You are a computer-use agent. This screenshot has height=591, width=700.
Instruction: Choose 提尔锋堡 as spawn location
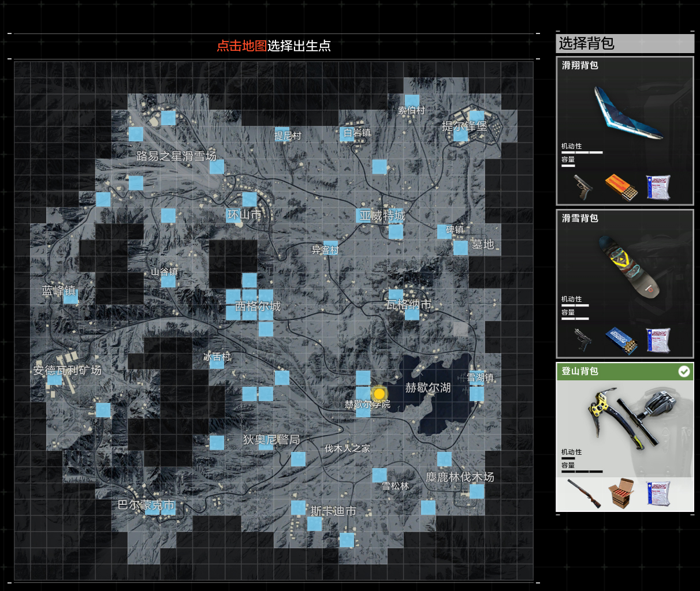click(464, 126)
